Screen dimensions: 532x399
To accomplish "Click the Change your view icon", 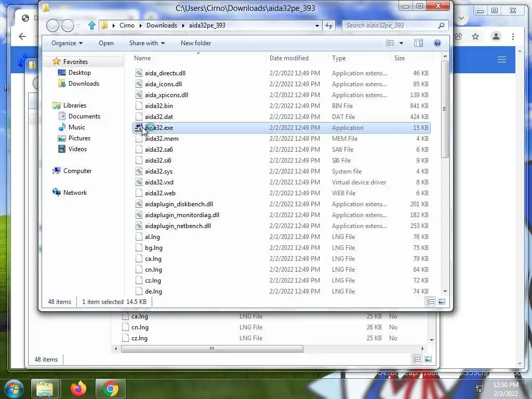I will pos(390,43).
